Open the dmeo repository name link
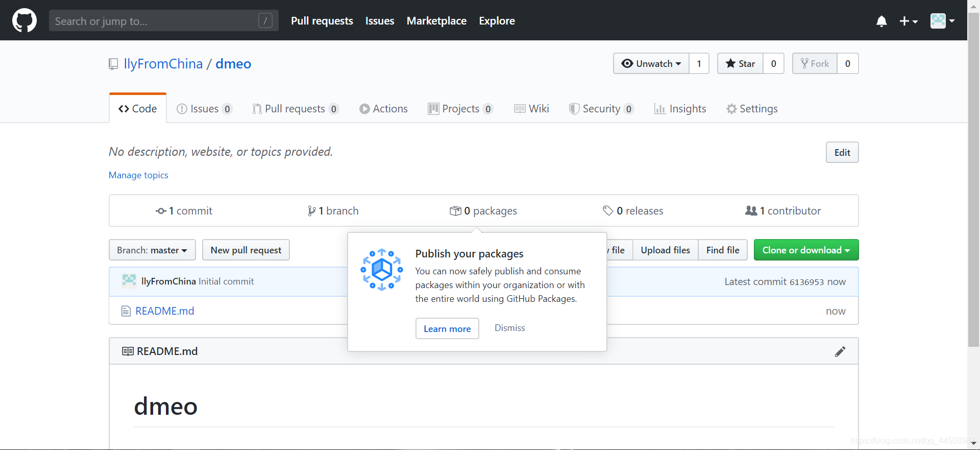This screenshot has height=450, width=980. 233,64
